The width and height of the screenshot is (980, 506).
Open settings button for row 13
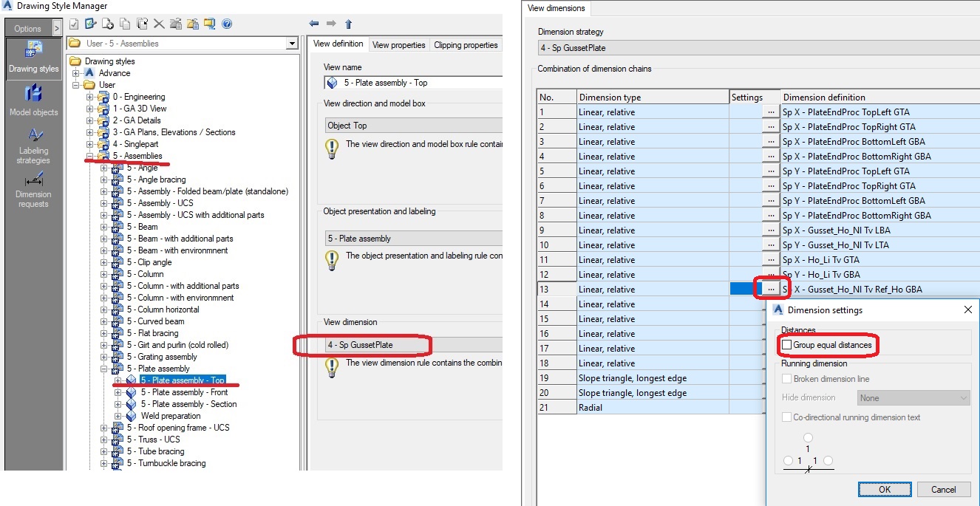click(x=771, y=289)
